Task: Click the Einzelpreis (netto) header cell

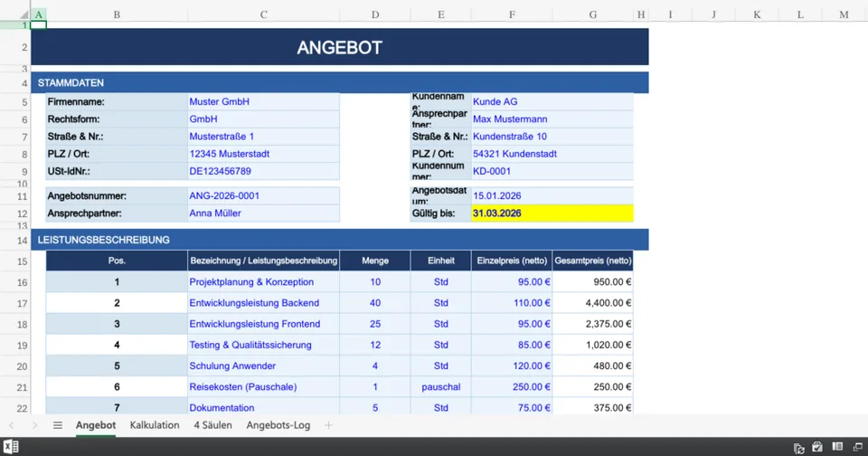Action: 512,261
